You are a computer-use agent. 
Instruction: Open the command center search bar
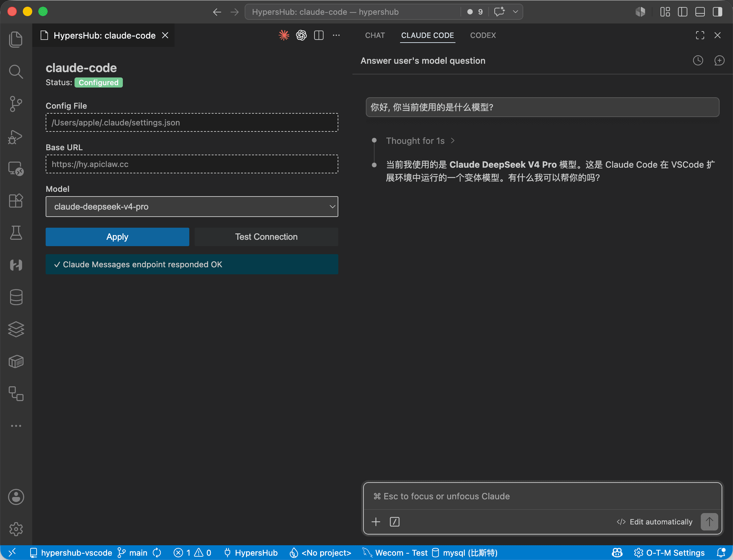coord(353,12)
